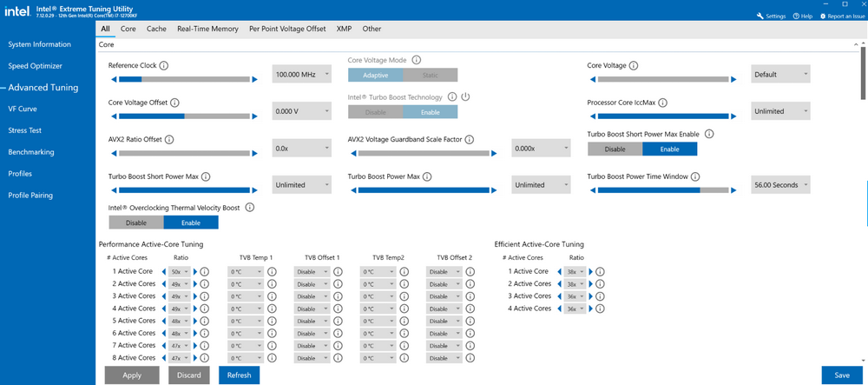This screenshot has height=385, width=868.
Task: Click info icon for Turbo Boost Short Power Max Enable
Action: [709, 134]
